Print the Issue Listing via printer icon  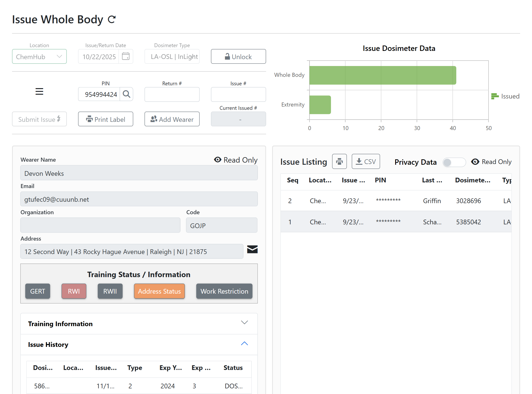339,161
